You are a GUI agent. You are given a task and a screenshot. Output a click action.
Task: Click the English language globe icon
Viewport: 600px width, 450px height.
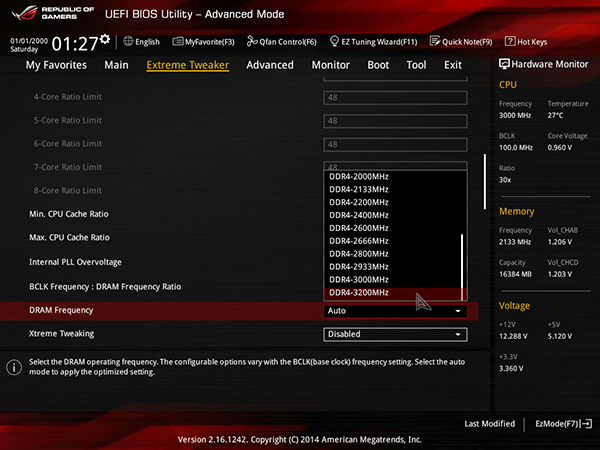click(x=128, y=41)
